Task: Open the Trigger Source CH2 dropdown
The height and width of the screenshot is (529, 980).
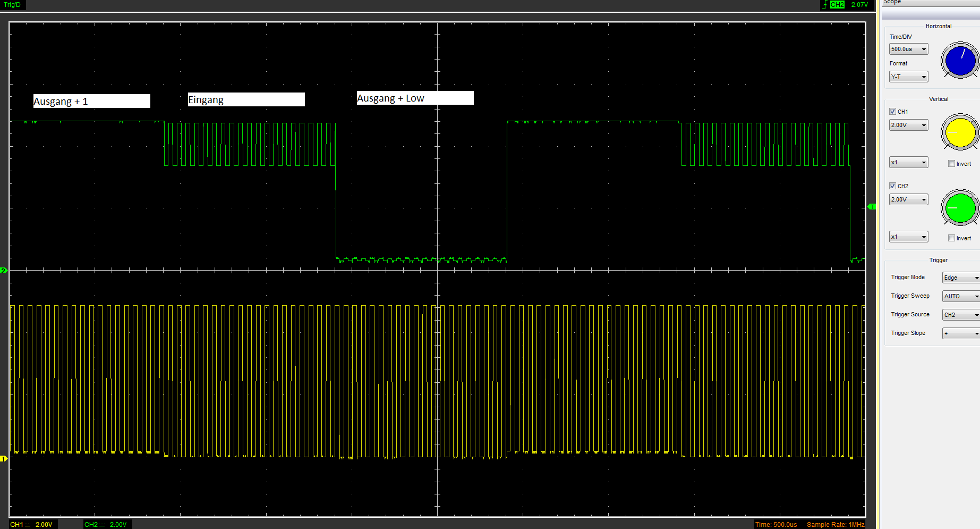Action: (961, 315)
